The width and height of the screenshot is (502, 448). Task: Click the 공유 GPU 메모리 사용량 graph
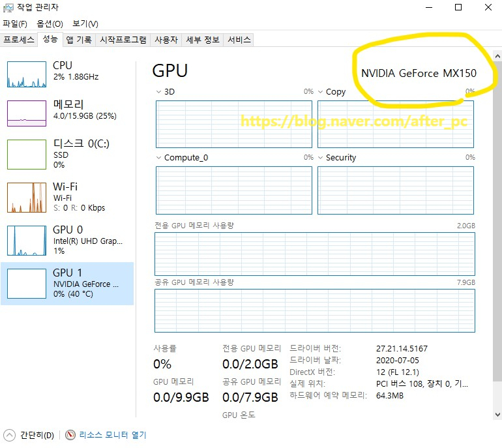click(315, 310)
